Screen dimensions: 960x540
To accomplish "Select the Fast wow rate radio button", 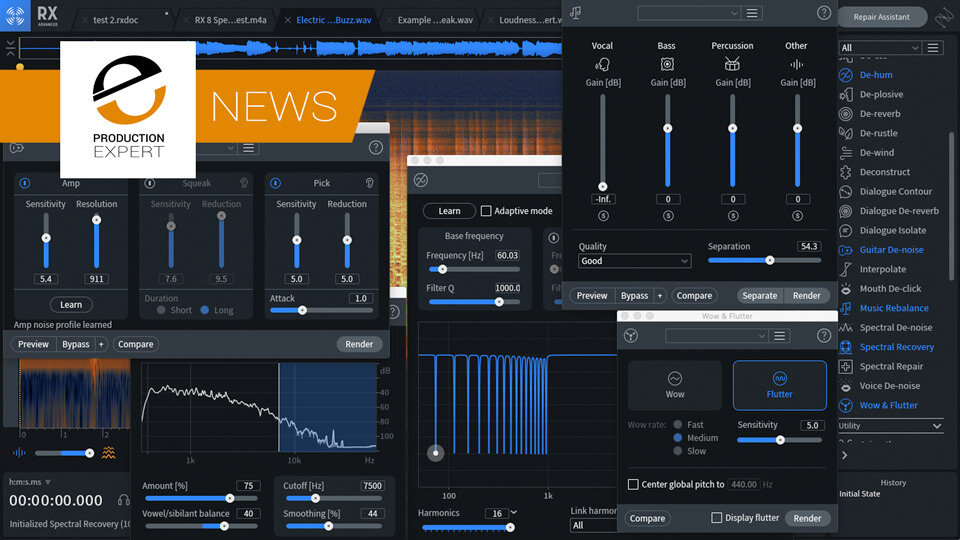I will tap(678, 424).
